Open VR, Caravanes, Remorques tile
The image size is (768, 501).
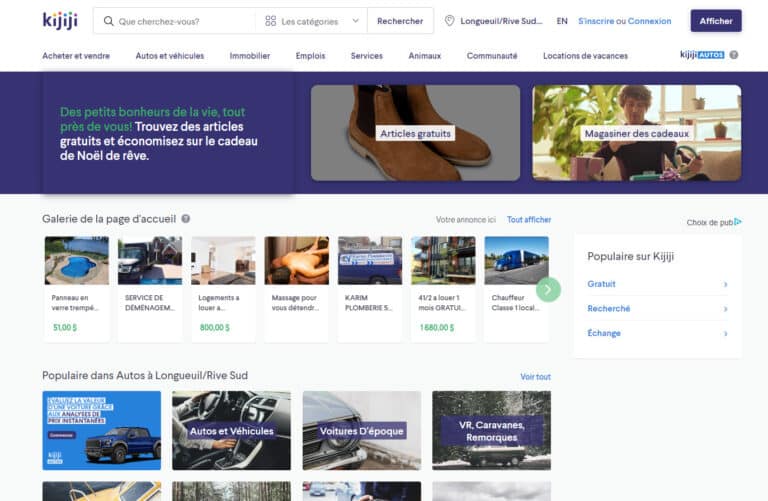491,430
